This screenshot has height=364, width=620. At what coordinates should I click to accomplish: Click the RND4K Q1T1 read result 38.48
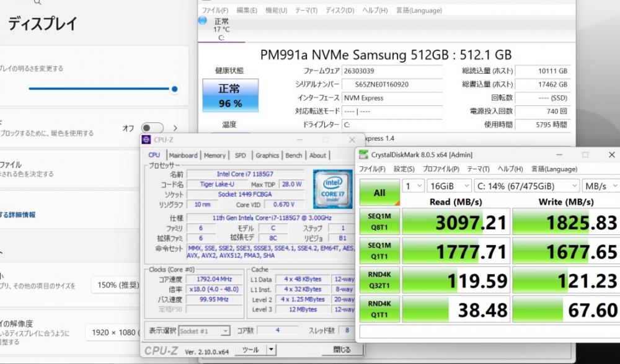[456, 310]
